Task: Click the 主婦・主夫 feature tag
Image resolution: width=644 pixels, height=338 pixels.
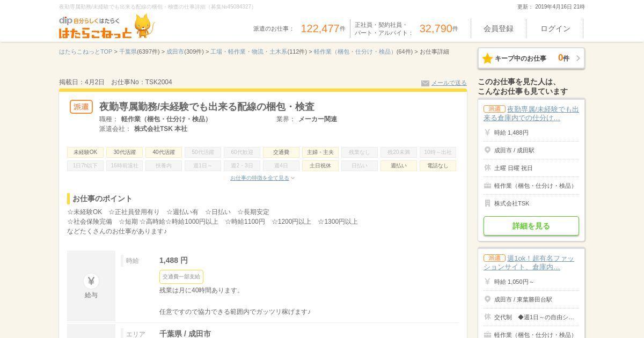Action: click(320, 152)
